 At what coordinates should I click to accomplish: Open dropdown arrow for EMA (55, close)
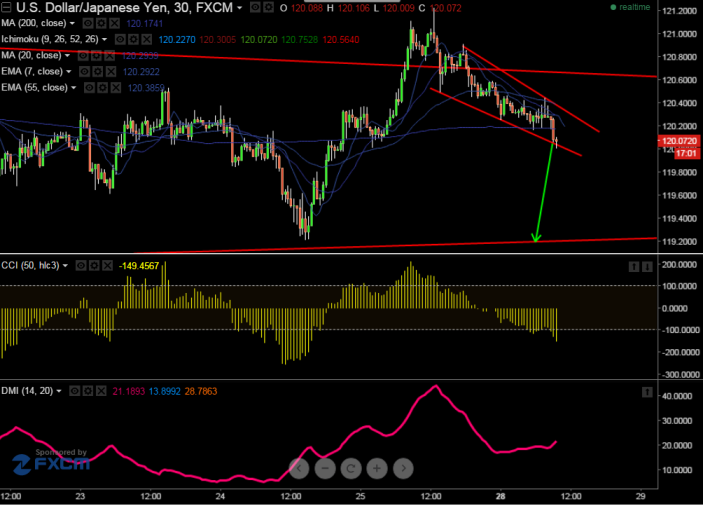[x=74, y=88]
